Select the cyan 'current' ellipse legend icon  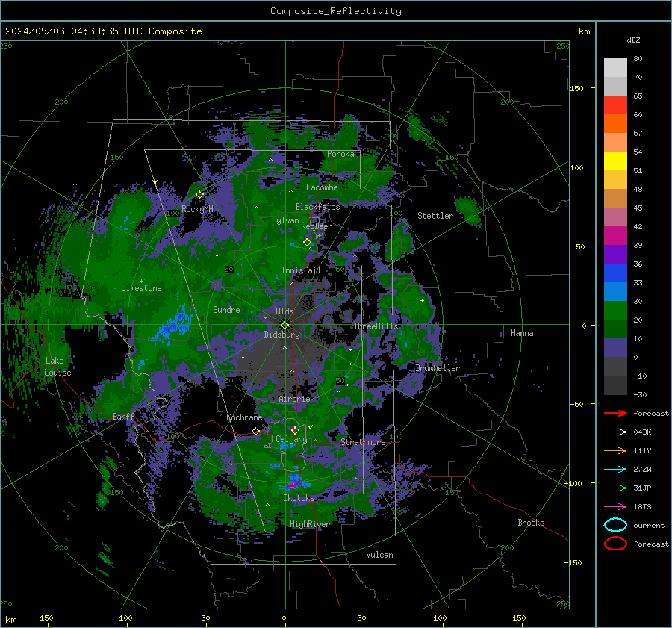coord(615,525)
